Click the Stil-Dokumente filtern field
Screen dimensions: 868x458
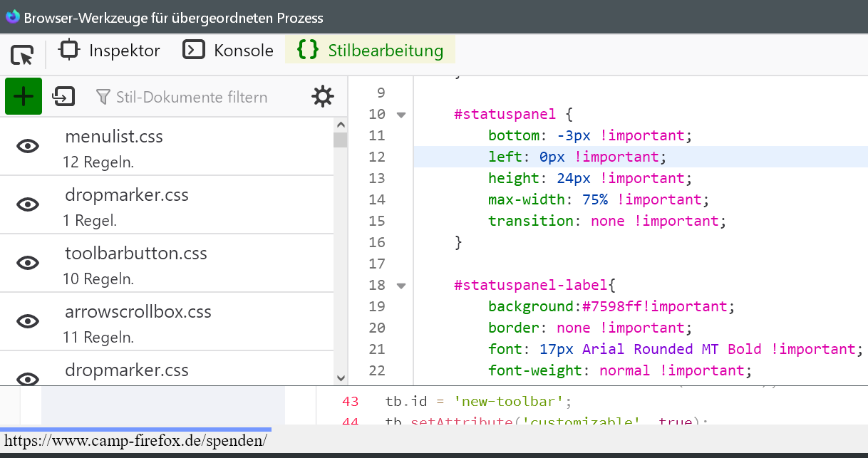[x=192, y=97]
